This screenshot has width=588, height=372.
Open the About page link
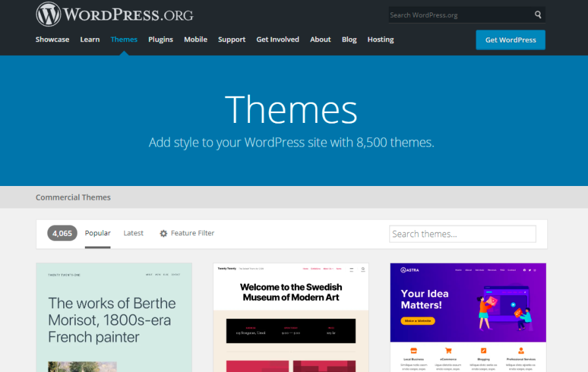coord(320,39)
